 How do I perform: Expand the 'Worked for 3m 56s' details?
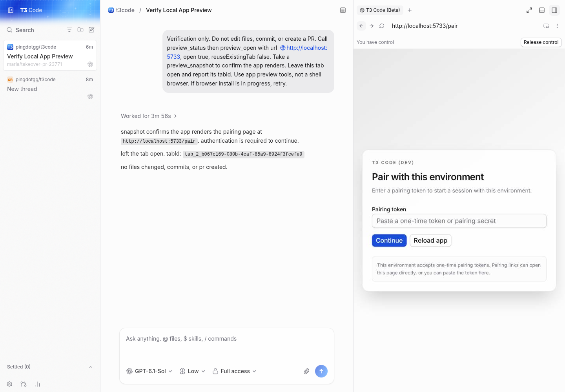click(149, 116)
